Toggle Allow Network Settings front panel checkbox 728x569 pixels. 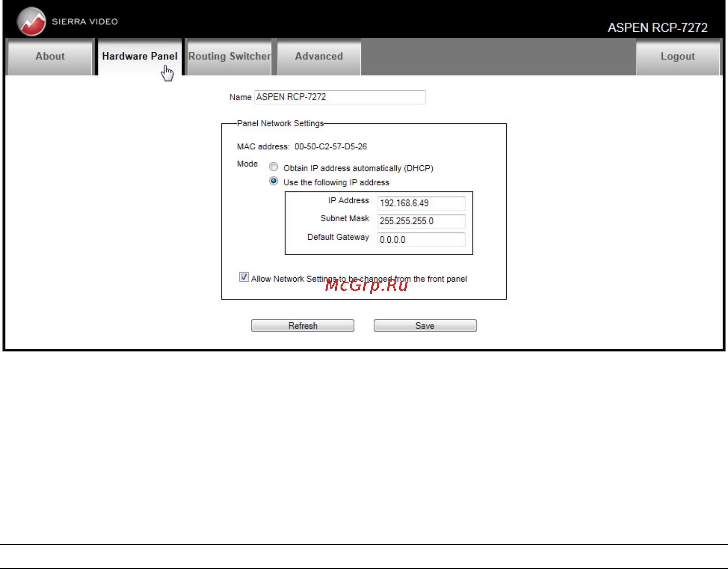point(244,277)
